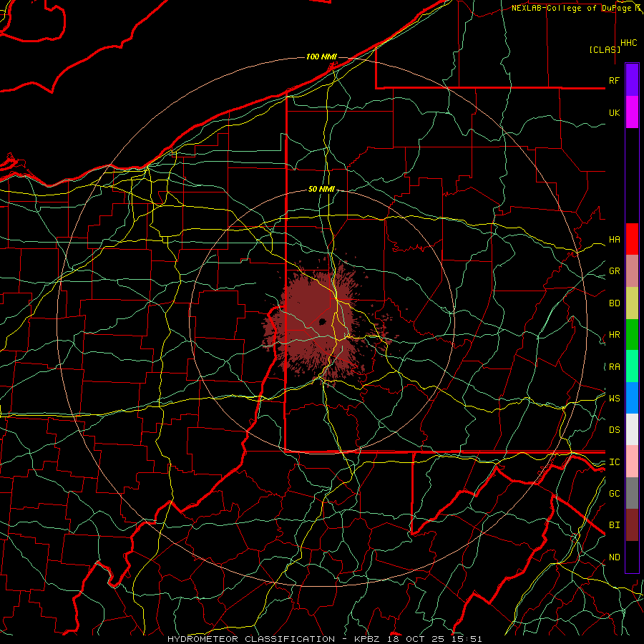Click the black radar site dot at center
Viewport: 644px width, 644px height.
pos(323,321)
